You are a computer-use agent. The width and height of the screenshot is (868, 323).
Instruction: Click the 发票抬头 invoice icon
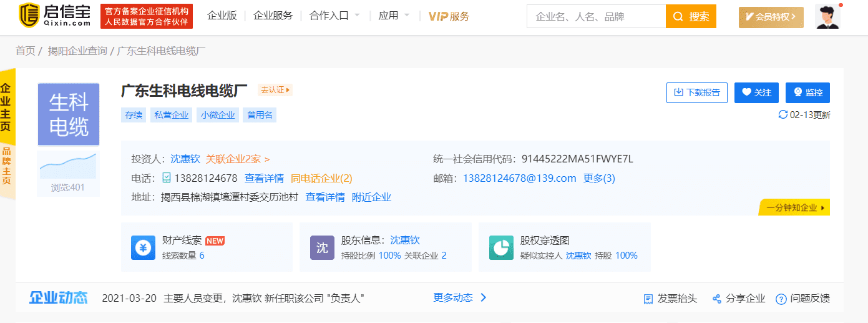click(x=648, y=299)
